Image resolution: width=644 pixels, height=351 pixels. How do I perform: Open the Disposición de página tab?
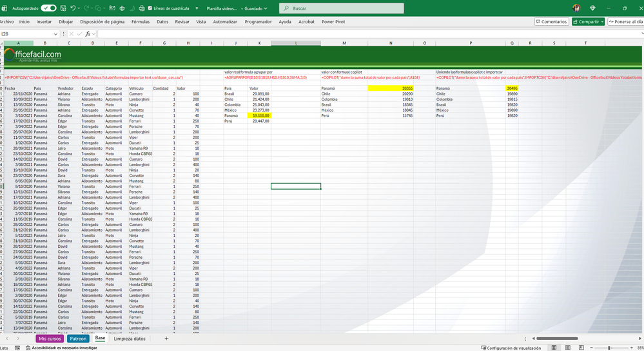[102, 22]
